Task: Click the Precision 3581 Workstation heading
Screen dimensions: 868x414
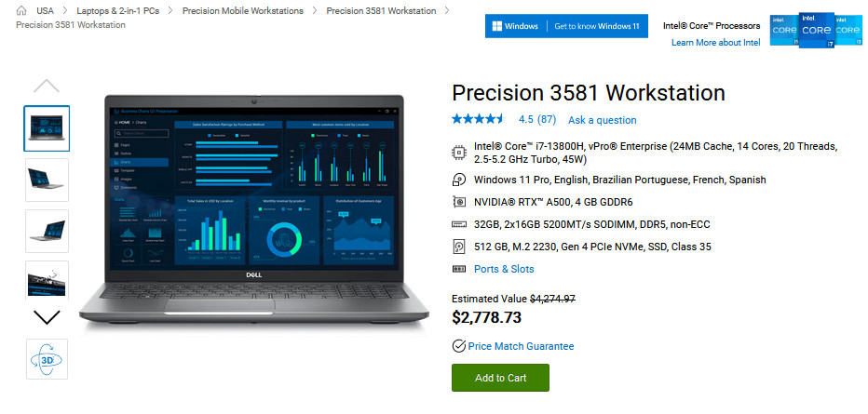Action: click(589, 93)
